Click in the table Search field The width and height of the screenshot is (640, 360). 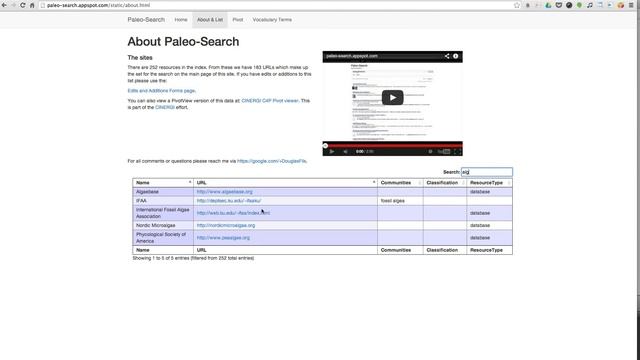tap(487, 172)
